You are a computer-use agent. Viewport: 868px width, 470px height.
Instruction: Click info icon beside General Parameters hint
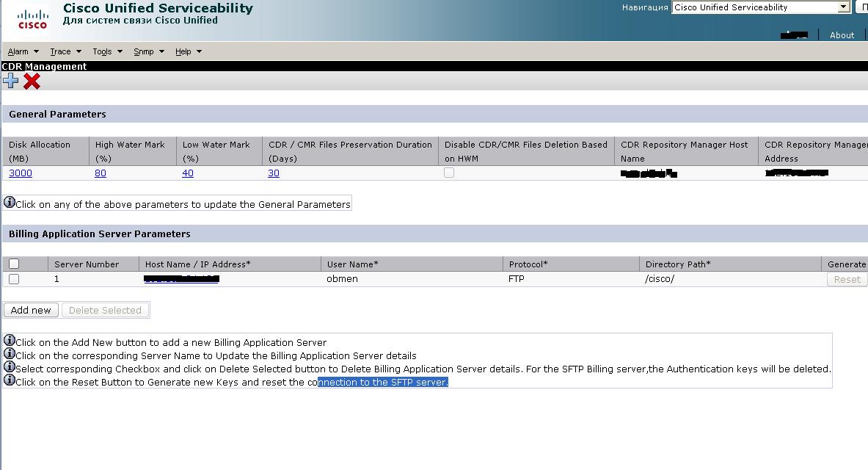pyautogui.click(x=10, y=202)
